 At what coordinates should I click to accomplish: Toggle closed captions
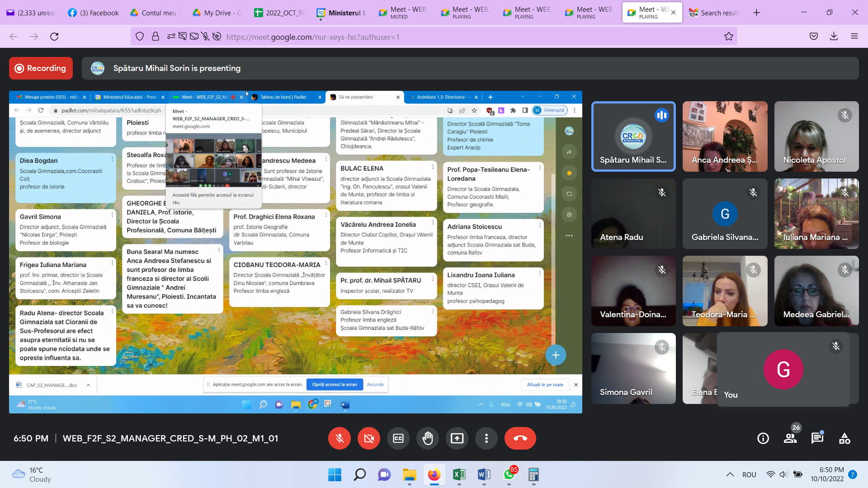(398, 438)
